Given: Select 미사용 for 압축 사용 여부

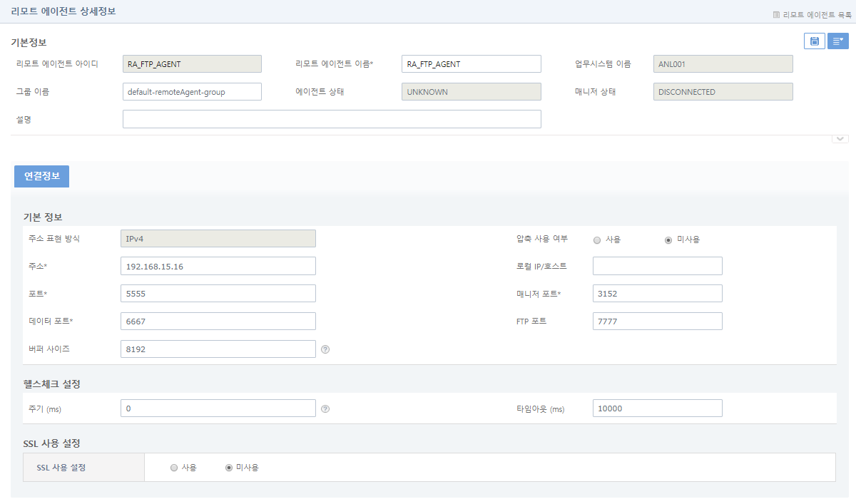Looking at the screenshot, I should 668,240.
